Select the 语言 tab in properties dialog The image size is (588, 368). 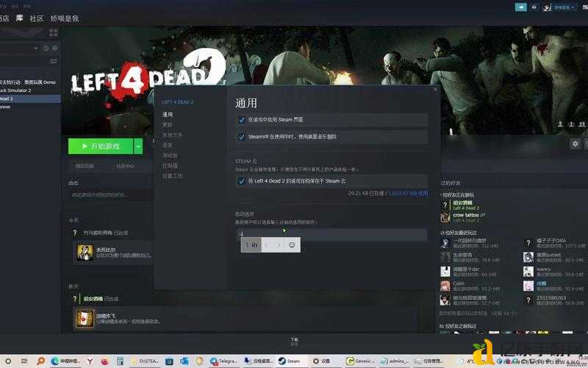[168, 145]
